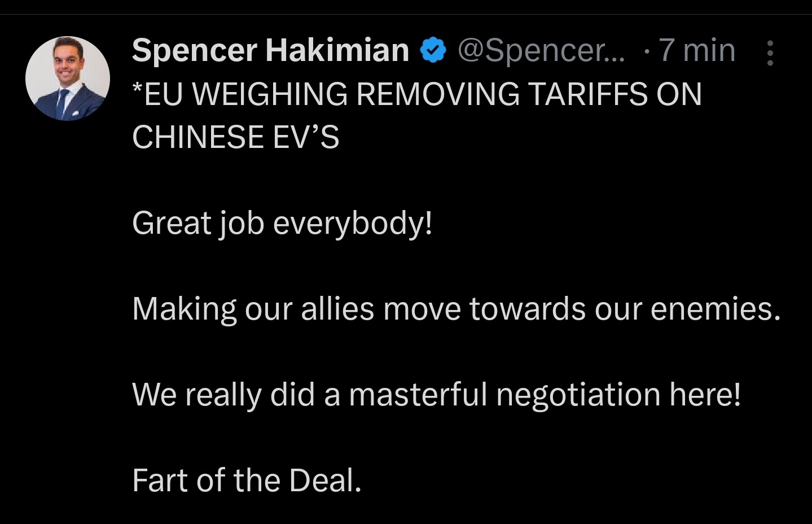Open the tweet via 7 min timestamp
The height and width of the screenshot is (524, 812).
(x=697, y=50)
